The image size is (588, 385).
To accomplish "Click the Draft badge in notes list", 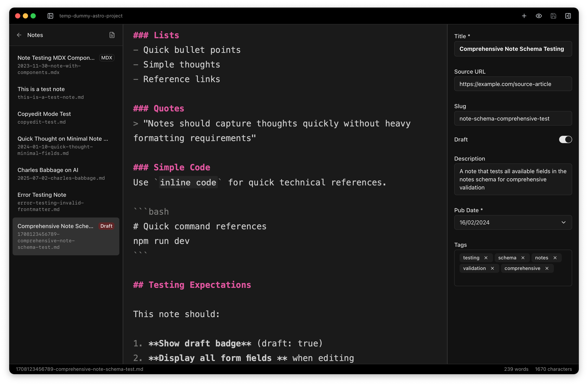I will (106, 226).
